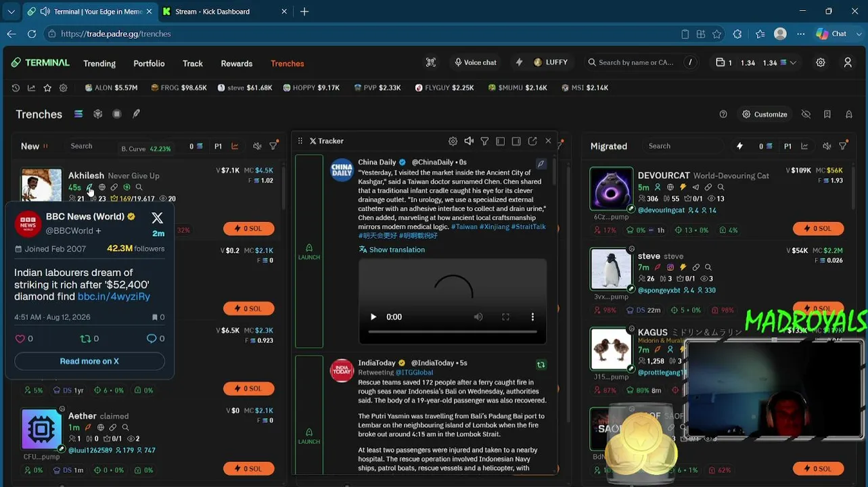Viewport: 868px width, 487px height.
Task: Toggle Voice chat microphone
Action: [475, 62]
